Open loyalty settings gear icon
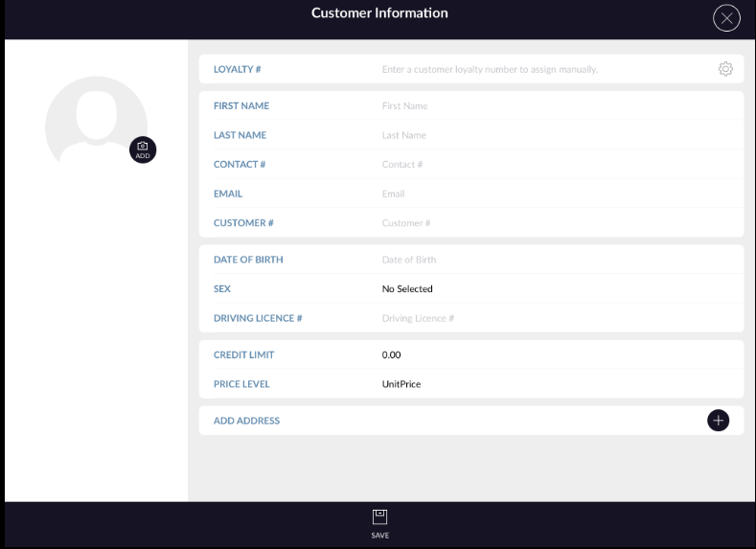The width and height of the screenshot is (756, 549). pos(725,69)
